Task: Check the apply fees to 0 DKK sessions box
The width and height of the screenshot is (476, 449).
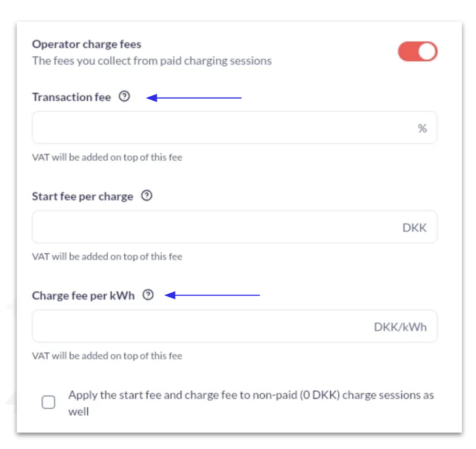Action: coord(48,402)
